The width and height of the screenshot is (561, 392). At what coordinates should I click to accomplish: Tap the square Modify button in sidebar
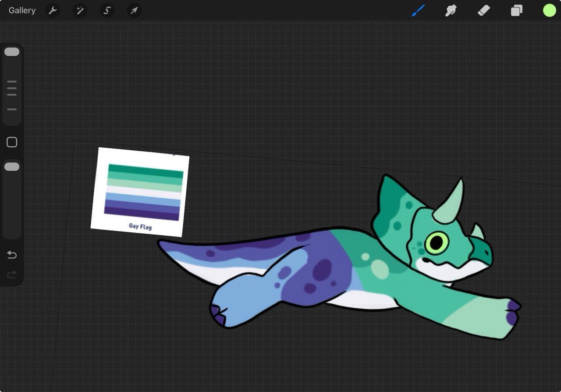12,142
